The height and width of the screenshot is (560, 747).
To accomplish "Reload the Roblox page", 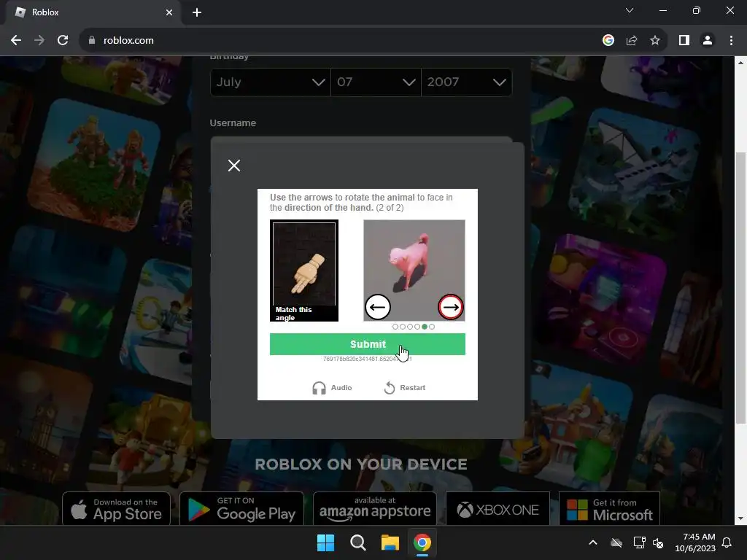I will (x=63, y=41).
